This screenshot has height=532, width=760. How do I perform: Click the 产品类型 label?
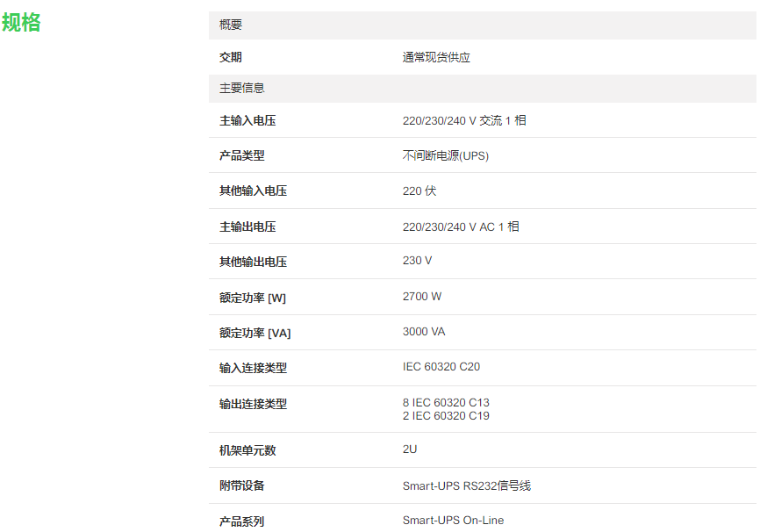pos(241,155)
